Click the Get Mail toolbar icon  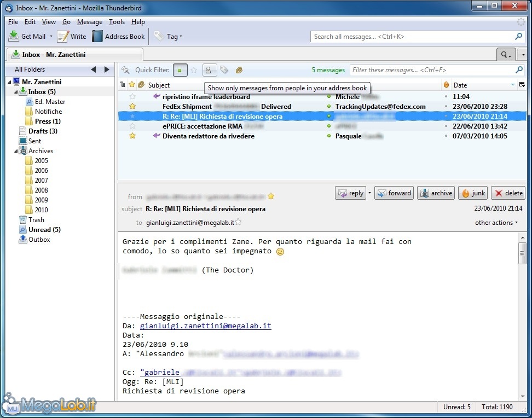pos(14,37)
